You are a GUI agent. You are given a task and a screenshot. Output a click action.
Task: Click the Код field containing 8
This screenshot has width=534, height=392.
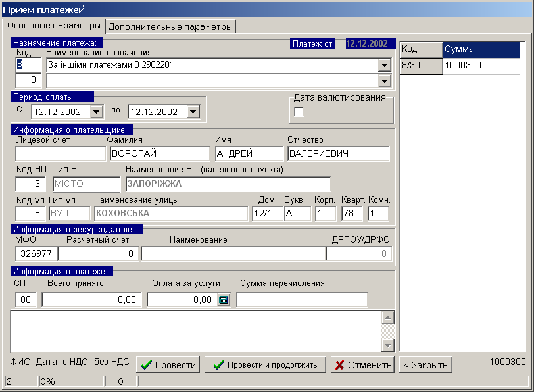pos(28,64)
